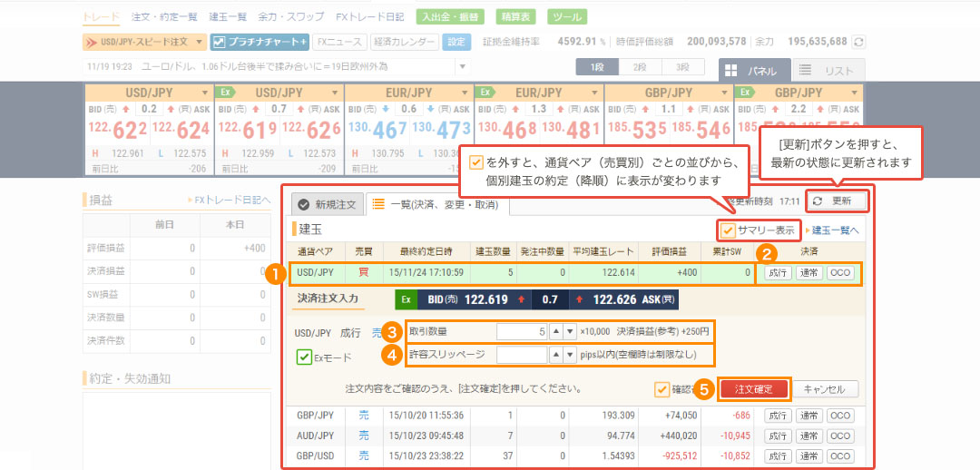
Task: Open the first USD/JPY panel currency dropdown
Action: click(x=203, y=93)
